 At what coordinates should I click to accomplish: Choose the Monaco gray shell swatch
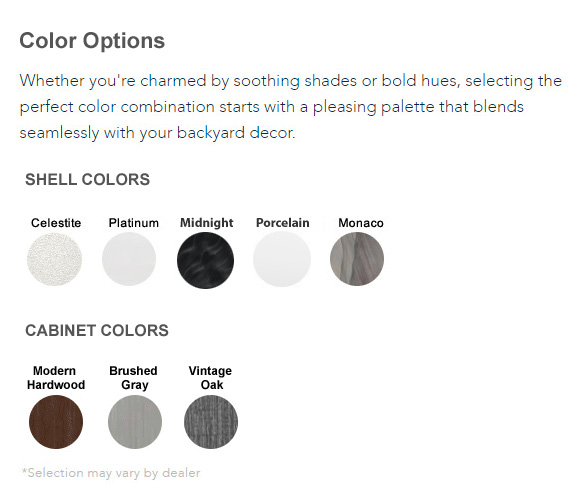(x=357, y=259)
